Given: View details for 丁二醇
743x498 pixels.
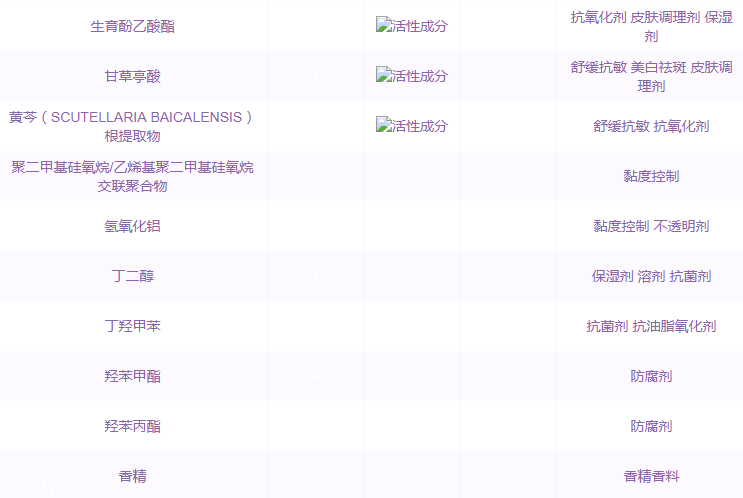Looking at the screenshot, I should coord(132,276).
